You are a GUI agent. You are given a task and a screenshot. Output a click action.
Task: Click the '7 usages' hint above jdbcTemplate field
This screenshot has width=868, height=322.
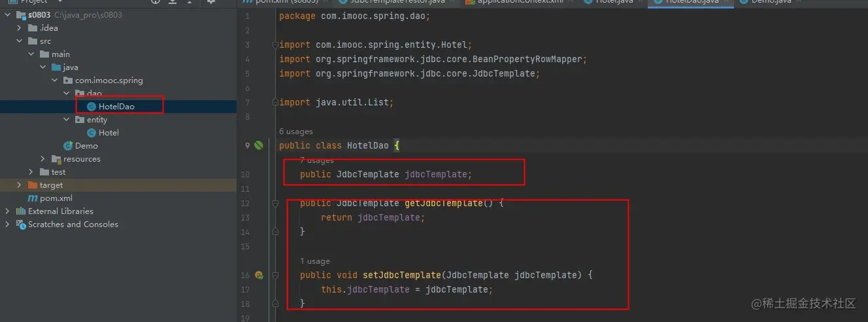click(x=316, y=160)
